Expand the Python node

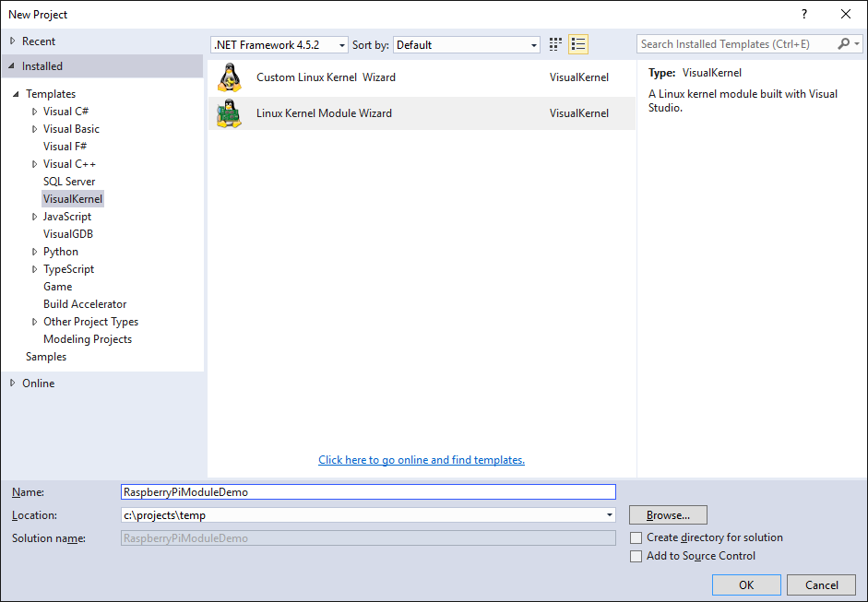point(35,252)
